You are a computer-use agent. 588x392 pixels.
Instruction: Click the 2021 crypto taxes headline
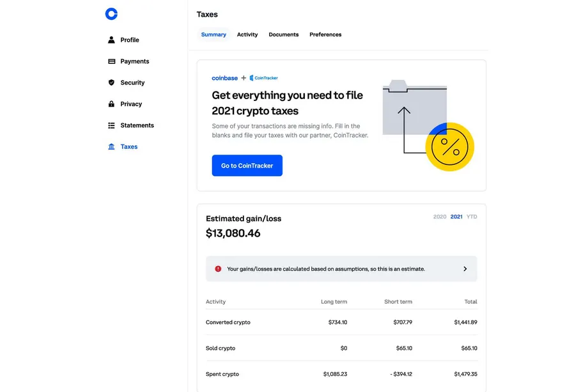point(255,111)
